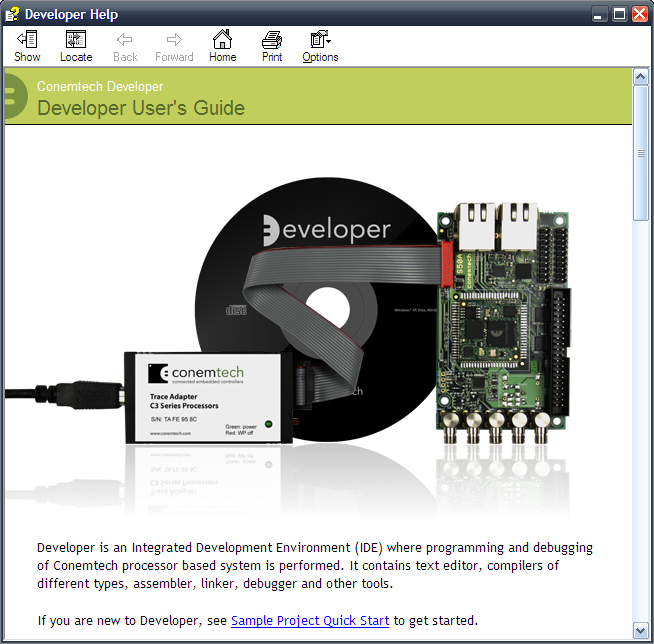Print the current help topic
Image resolution: width=654 pixels, height=644 pixels.
pyautogui.click(x=272, y=40)
